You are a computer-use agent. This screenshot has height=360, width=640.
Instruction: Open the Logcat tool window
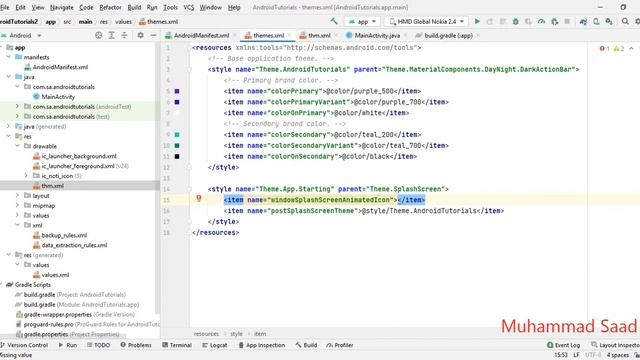tap(215, 345)
